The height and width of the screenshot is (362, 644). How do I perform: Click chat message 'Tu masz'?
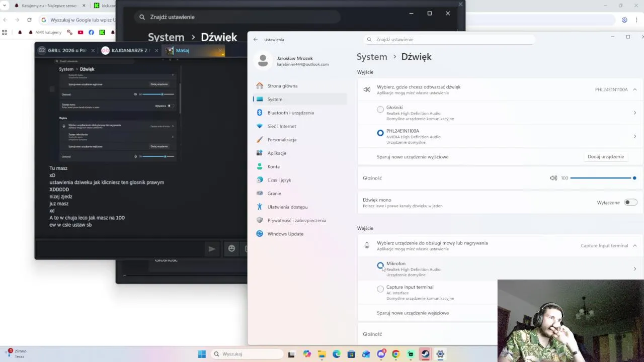[x=58, y=168]
